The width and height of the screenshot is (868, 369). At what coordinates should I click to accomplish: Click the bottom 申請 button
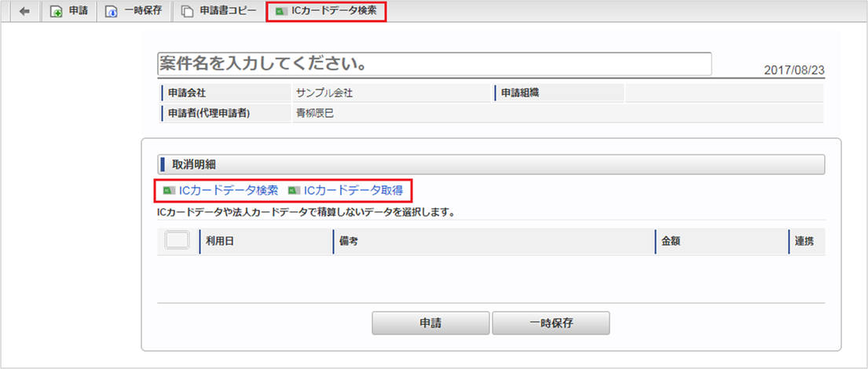click(430, 323)
